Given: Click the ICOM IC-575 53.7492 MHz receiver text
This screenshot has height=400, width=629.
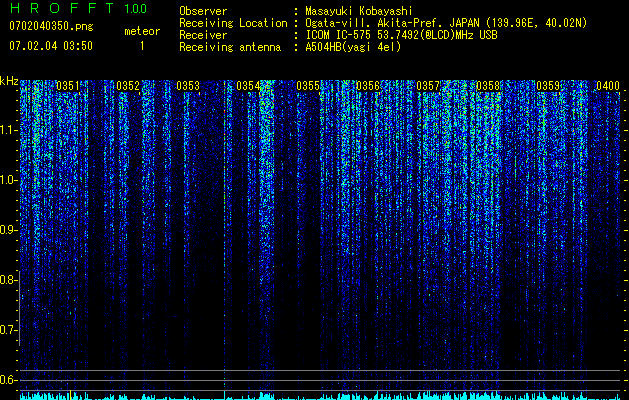Looking at the screenshot, I should point(401,35).
